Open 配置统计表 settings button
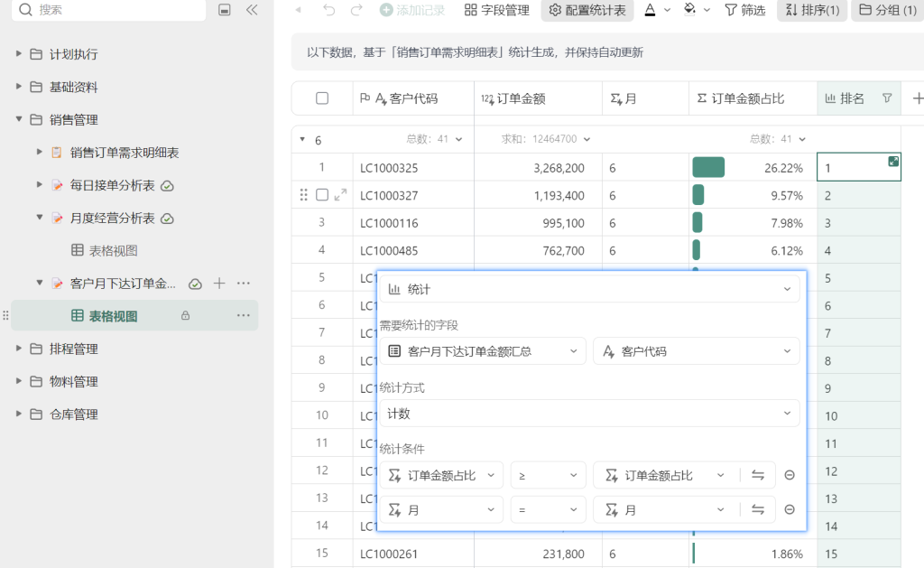 [587, 10]
